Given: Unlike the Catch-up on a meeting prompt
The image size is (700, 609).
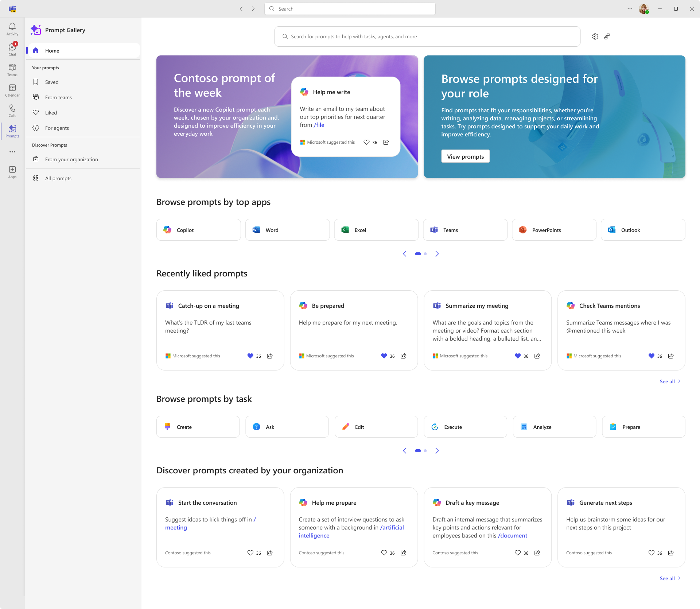Looking at the screenshot, I should [250, 356].
